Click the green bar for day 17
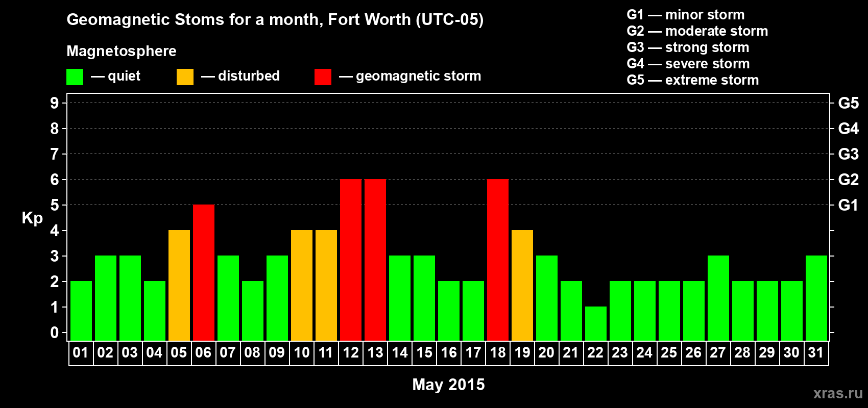 (x=473, y=311)
